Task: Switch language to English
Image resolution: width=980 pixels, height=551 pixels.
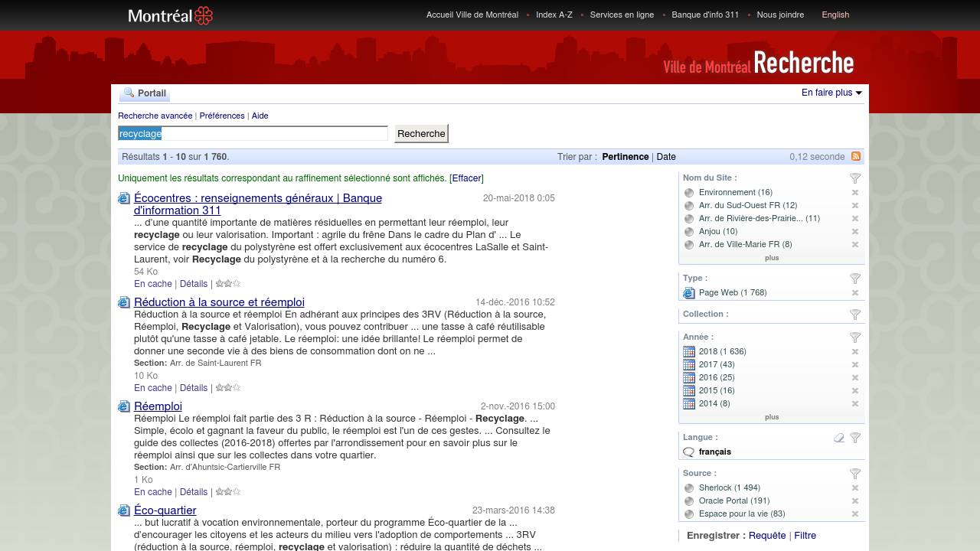Action: 835,15
